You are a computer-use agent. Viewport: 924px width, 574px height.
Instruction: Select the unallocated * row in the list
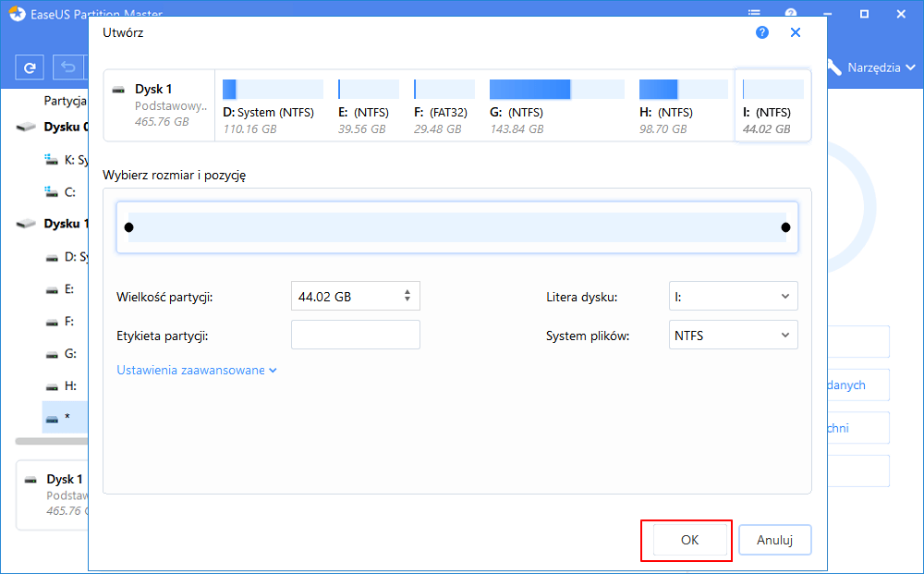click(x=65, y=417)
